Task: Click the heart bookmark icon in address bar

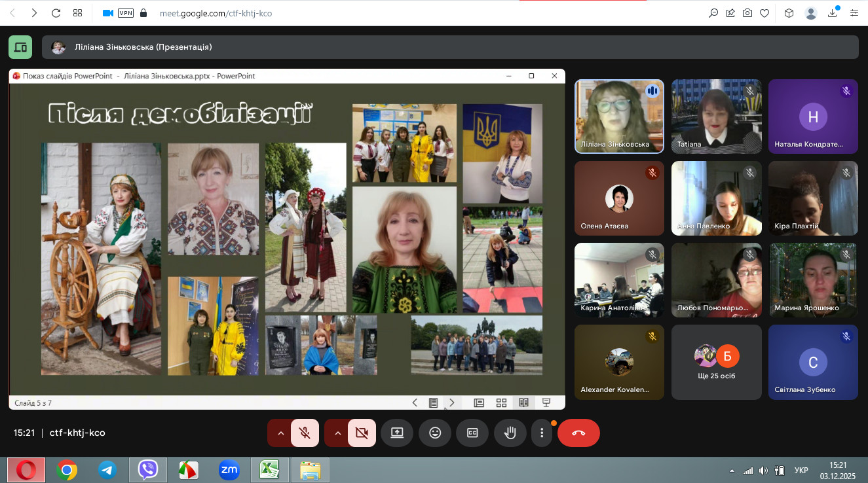Action: pyautogui.click(x=764, y=13)
